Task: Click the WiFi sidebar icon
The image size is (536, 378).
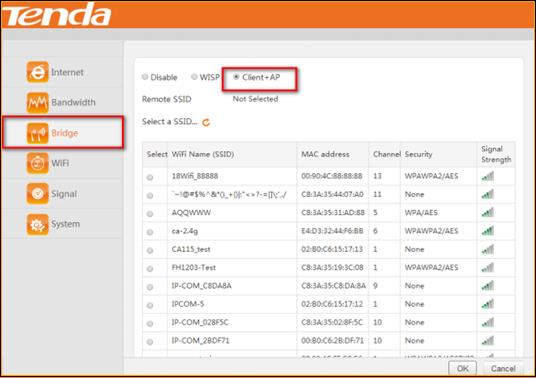Action: (x=37, y=163)
